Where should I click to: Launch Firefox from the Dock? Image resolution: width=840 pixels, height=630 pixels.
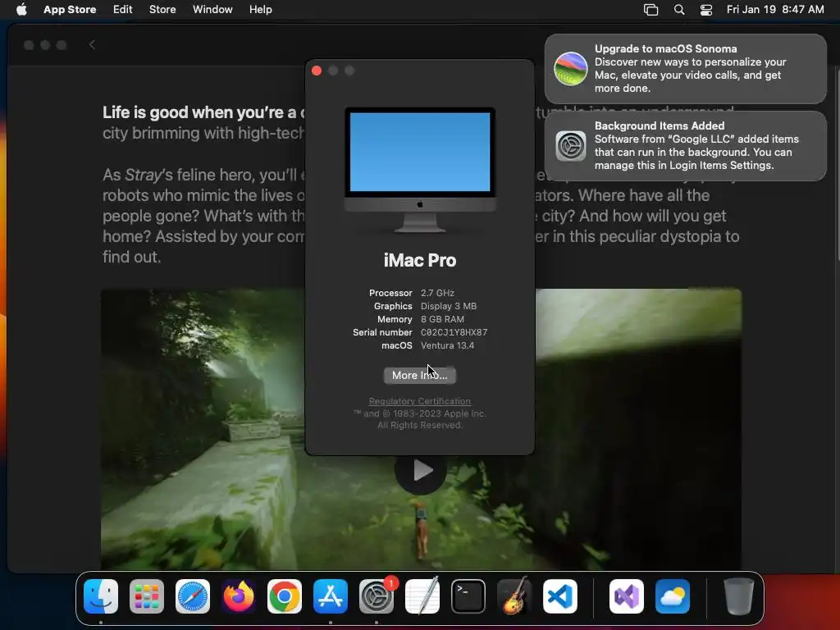coord(239,596)
